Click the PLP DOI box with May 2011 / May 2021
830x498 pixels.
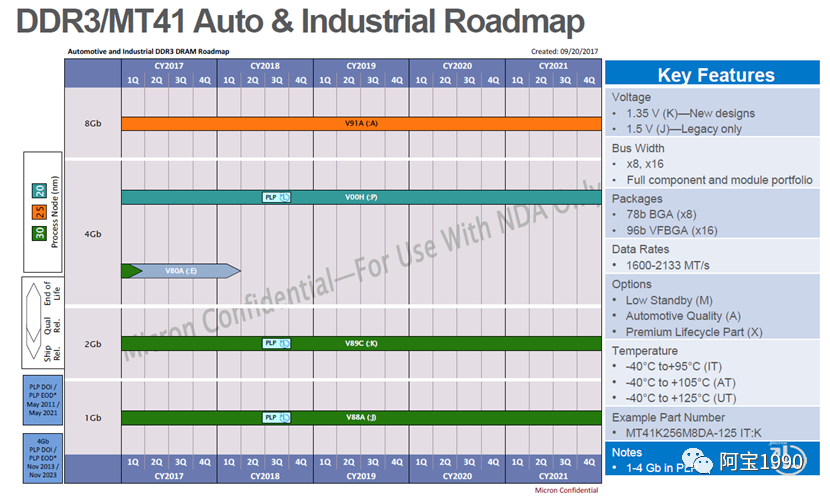pos(43,400)
